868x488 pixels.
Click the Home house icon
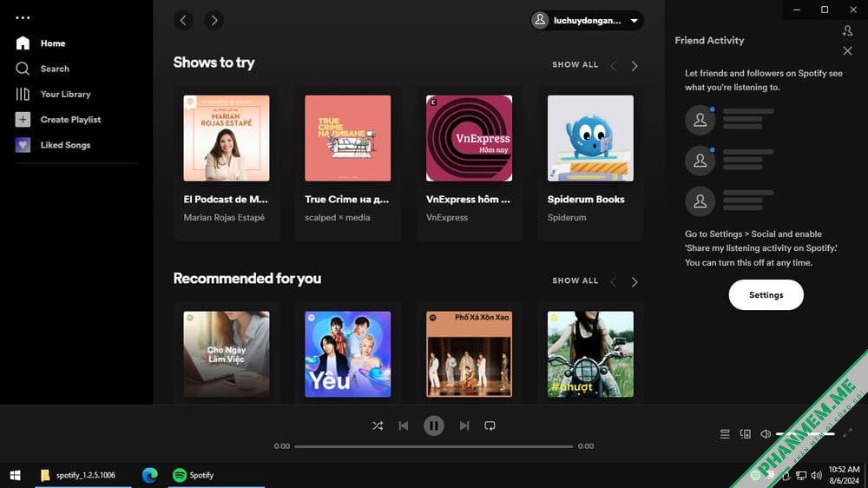(x=23, y=43)
